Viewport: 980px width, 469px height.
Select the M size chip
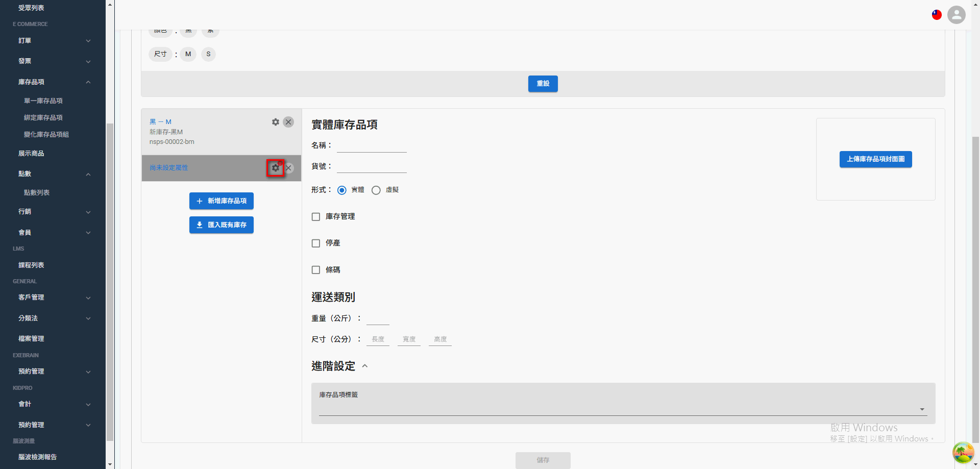pyautogui.click(x=188, y=54)
